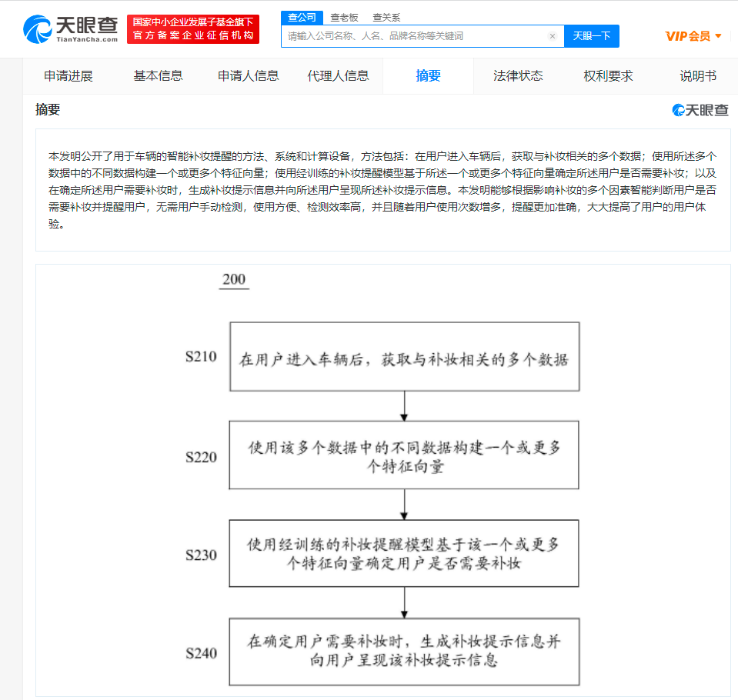This screenshot has height=700, width=738.
Task: Switch to the 说明书 tab
Action: pos(698,75)
